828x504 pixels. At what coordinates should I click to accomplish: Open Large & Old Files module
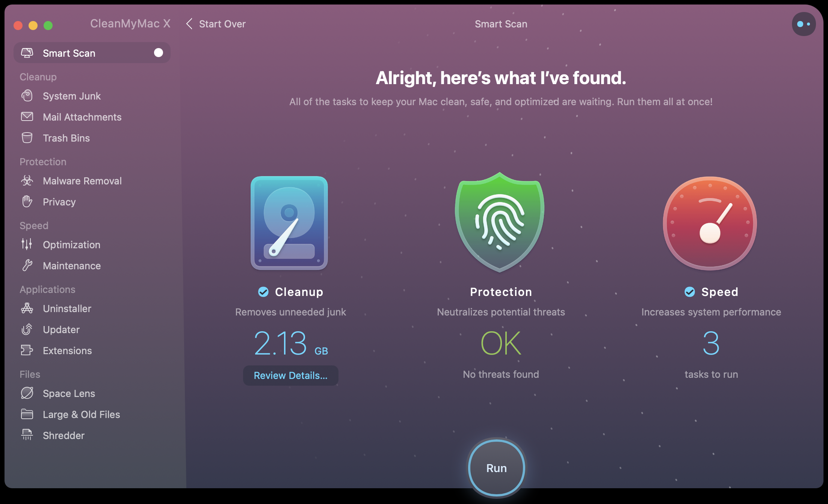point(92,414)
